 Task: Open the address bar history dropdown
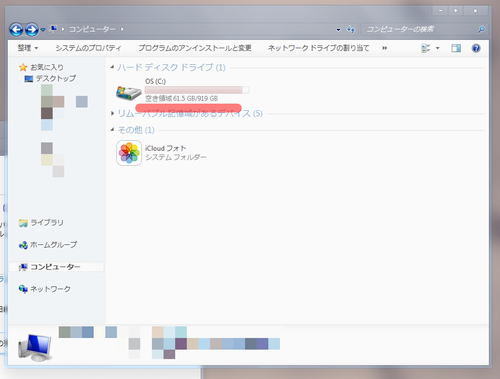coord(338,30)
